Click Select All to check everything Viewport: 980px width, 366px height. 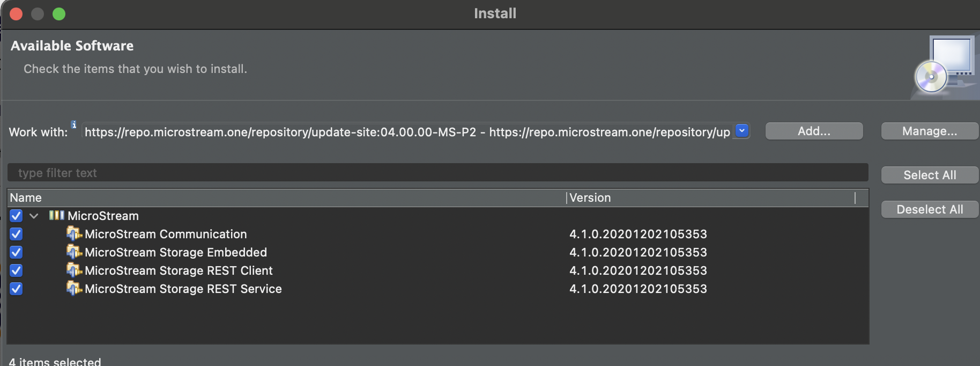click(x=929, y=175)
